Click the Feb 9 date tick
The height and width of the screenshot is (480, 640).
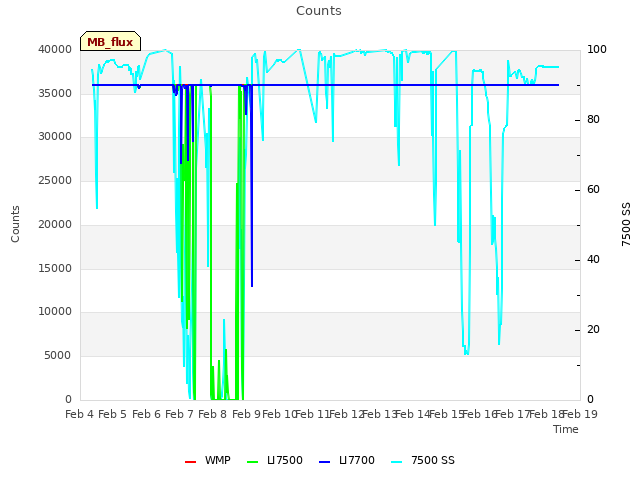246,414
